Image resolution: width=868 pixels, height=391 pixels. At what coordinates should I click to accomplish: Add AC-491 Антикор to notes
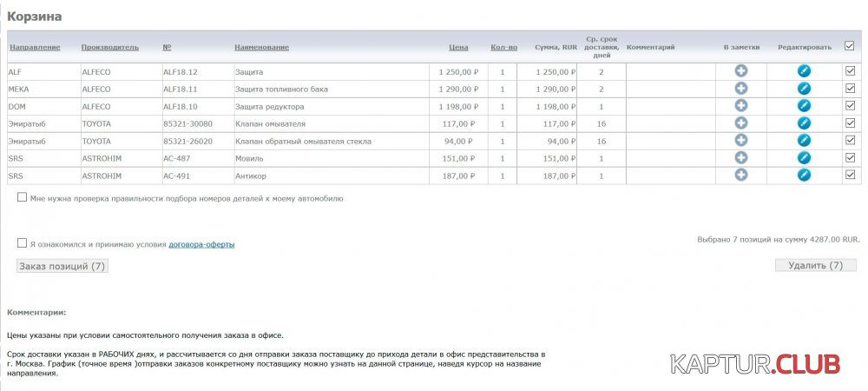point(741,176)
